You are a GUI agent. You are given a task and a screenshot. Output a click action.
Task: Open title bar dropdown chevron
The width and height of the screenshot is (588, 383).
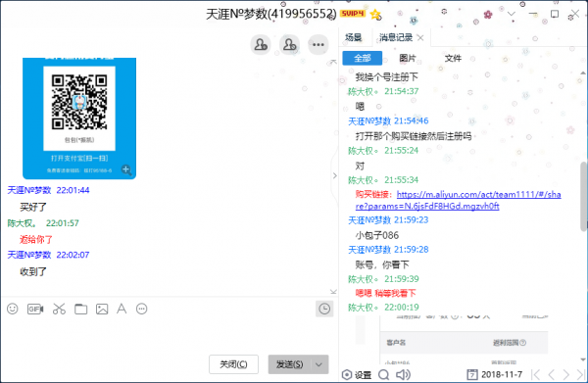coord(511,14)
